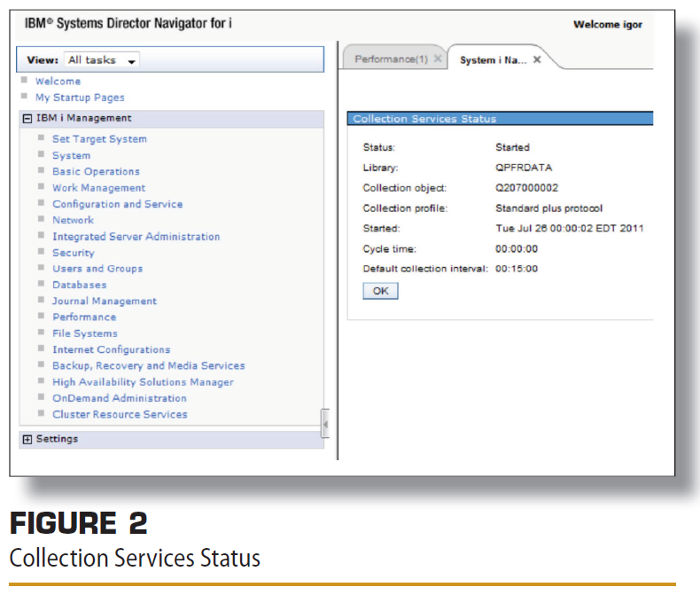Open Internet Configurations
The width and height of the screenshot is (700, 595).
coord(111,349)
